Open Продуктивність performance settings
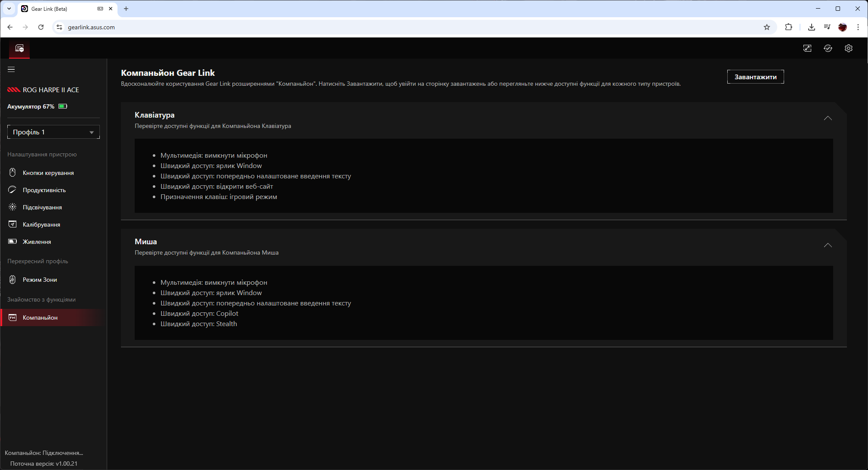 [44, 190]
